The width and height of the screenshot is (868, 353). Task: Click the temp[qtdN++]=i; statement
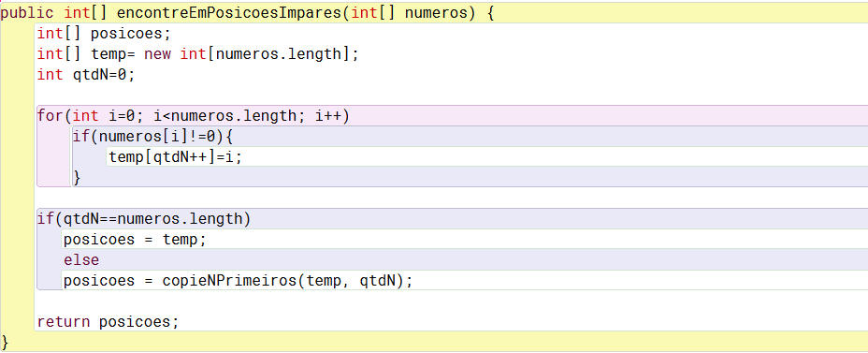(x=176, y=156)
